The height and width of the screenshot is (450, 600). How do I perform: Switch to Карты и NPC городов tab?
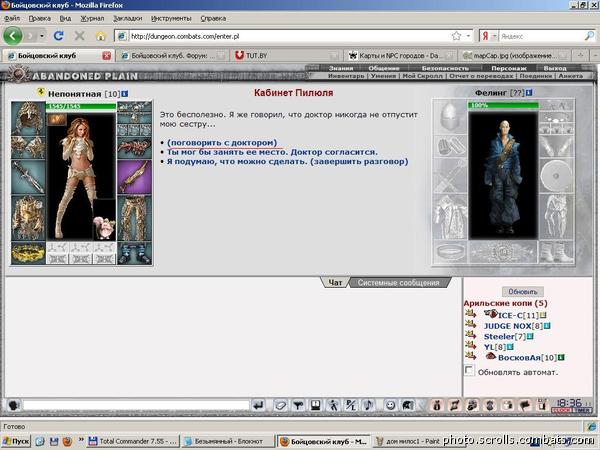point(400,56)
